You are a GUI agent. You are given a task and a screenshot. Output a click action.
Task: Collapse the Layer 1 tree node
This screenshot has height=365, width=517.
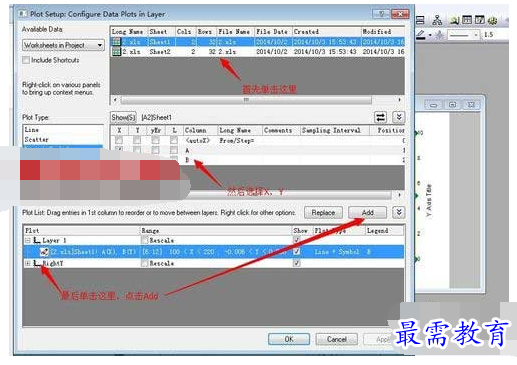tap(28, 240)
